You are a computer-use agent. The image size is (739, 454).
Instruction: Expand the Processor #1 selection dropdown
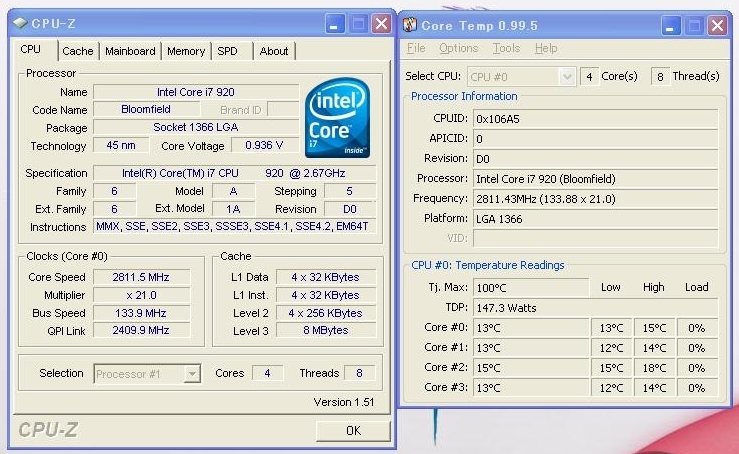pos(192,374)
